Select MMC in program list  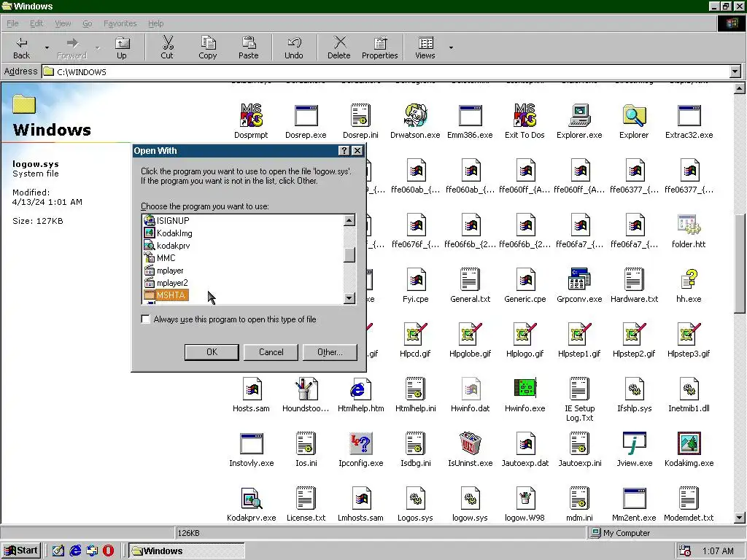[x=160, y=257]
